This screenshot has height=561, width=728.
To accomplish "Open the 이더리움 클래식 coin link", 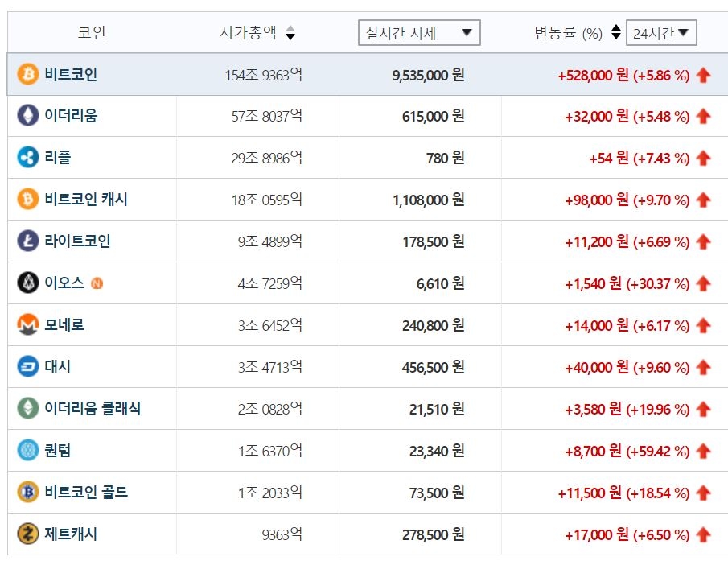I will [93, 408].
